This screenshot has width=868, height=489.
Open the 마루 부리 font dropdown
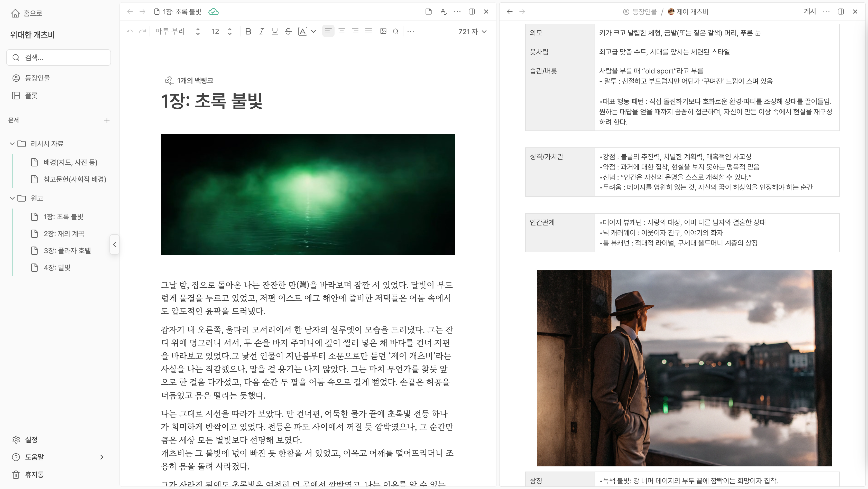(178, 31)
